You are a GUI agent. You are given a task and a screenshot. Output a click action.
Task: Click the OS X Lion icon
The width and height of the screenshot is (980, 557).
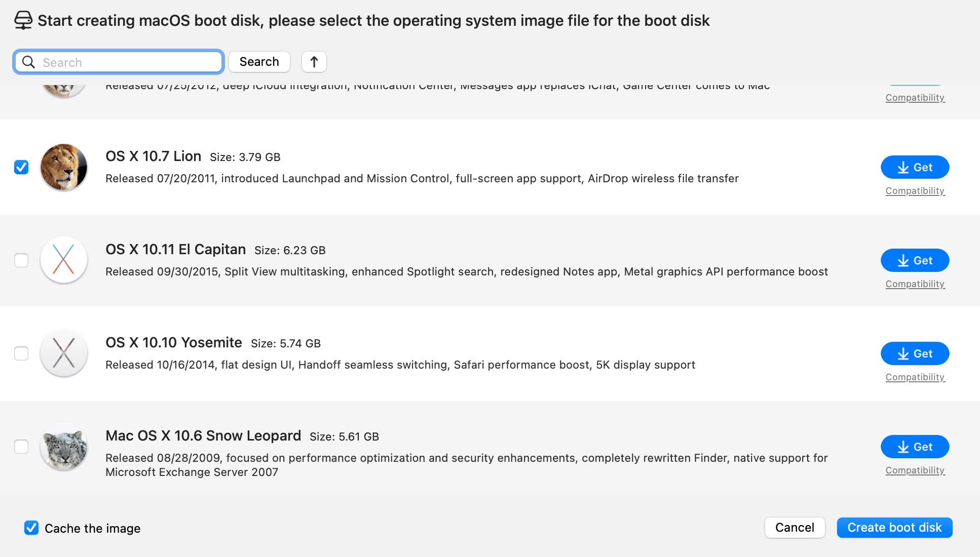pyautogui.click(x=64, y=167)
